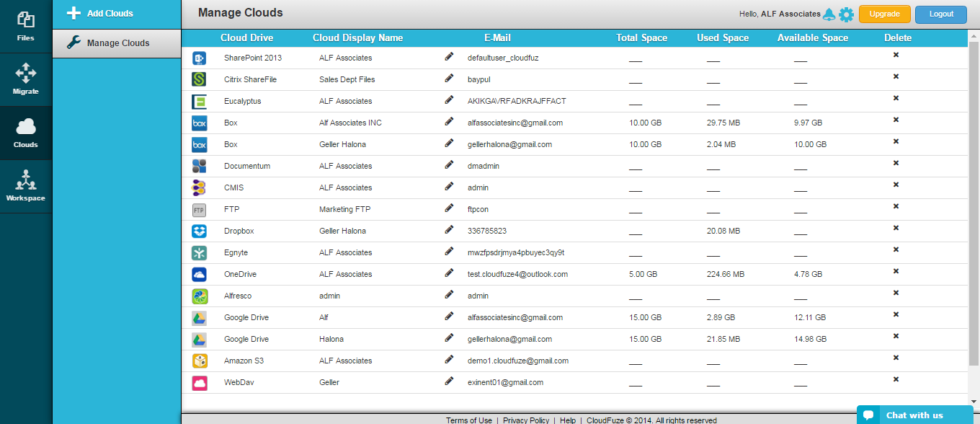Click the Available Space column header

(813, 38)
